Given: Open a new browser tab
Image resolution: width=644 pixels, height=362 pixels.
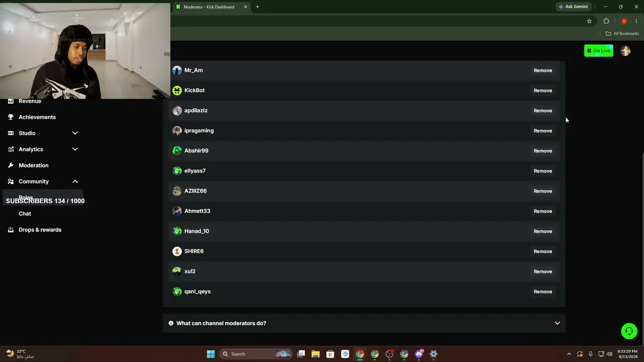Looking at the screenshot, I should pyautogui.click(x=258, y=7).
